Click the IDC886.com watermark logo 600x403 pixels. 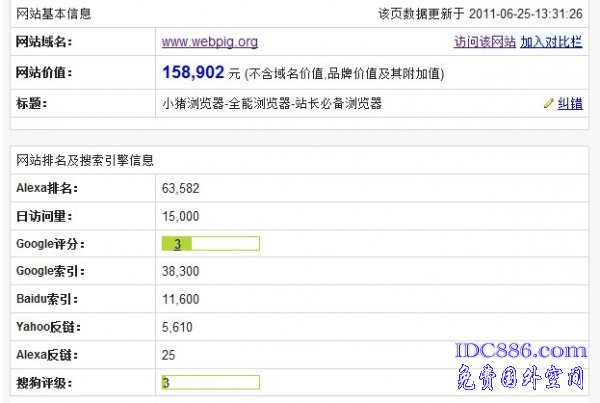[520, 351]
